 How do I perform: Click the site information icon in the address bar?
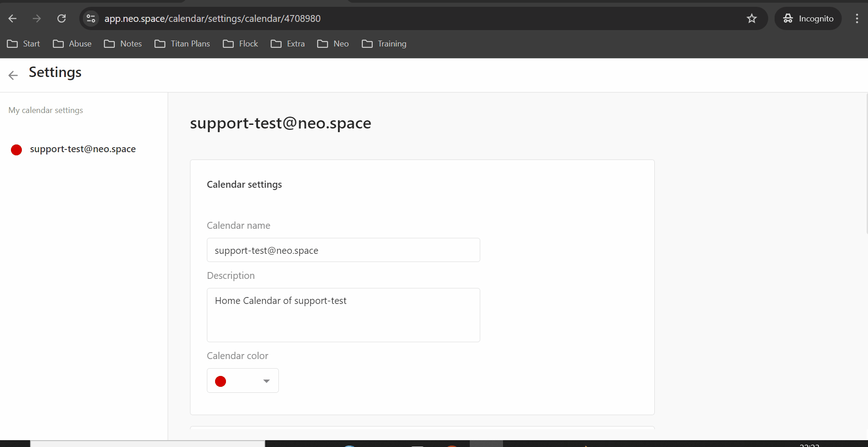[91, 19]
